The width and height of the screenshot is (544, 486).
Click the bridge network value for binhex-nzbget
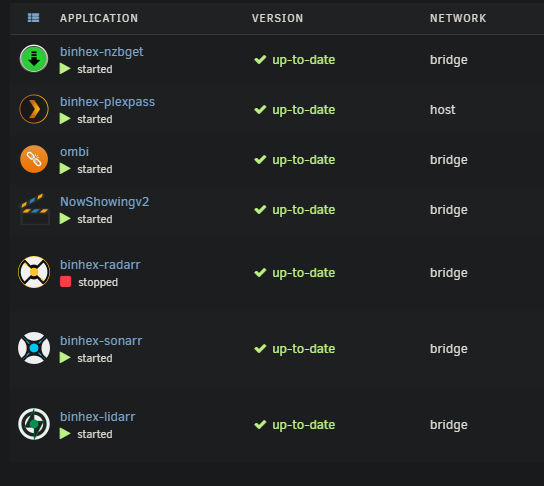[449, 60]
